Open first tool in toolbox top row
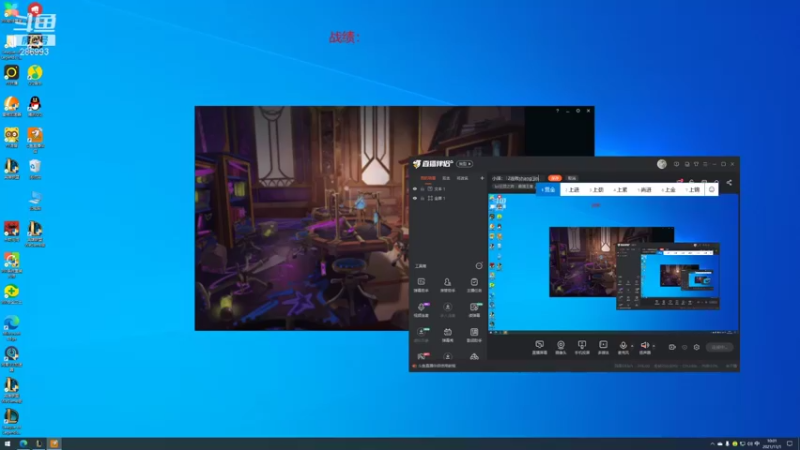 pos(421,285)
